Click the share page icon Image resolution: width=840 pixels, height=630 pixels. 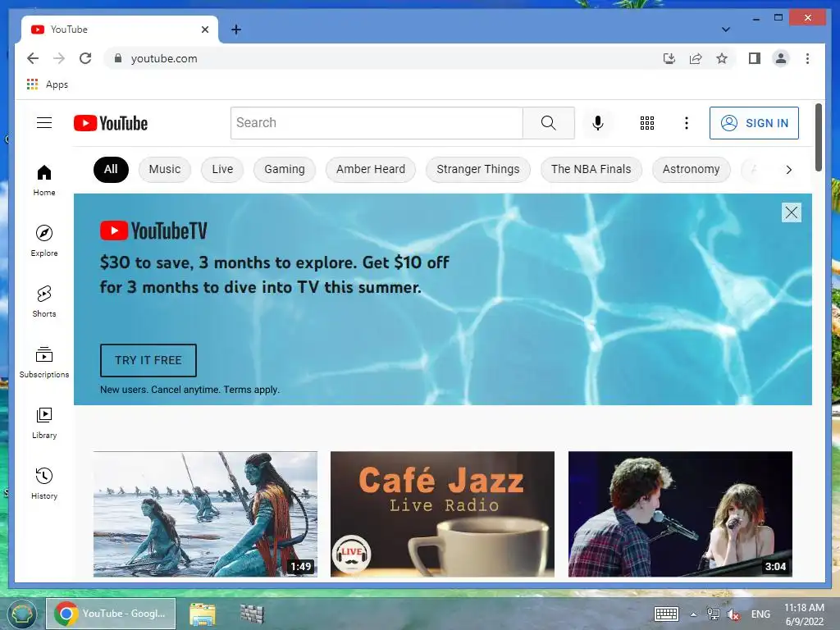(696, 58)
